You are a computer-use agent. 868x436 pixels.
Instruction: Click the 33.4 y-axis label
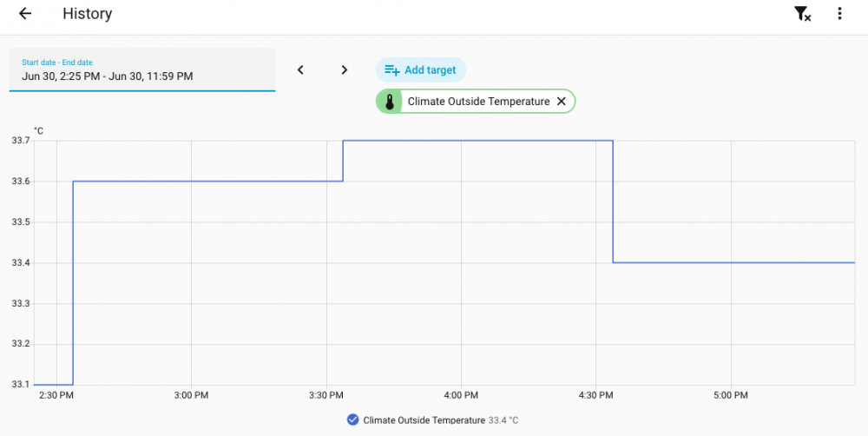[20, 262]
